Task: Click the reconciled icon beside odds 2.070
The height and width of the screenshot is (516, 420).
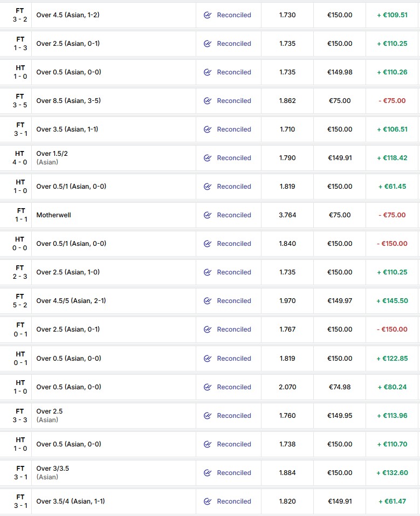Action: point(208,387)
